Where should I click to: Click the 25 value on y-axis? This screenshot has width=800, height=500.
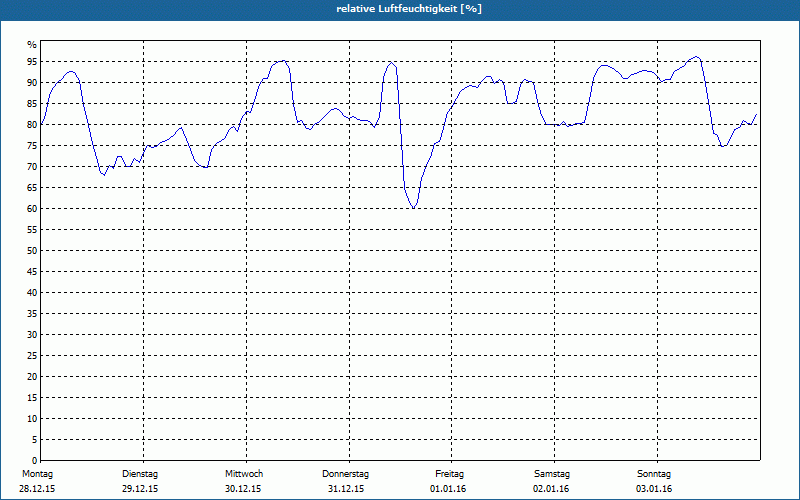pos(32,356)
